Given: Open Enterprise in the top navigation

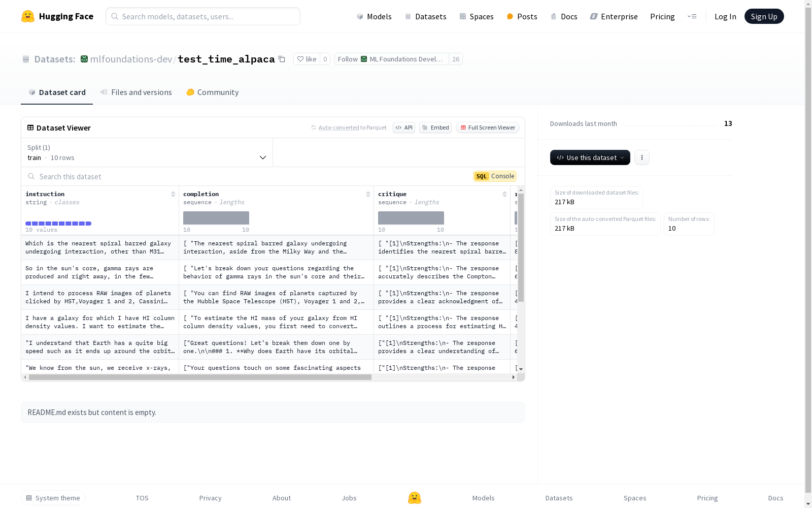Looking at the screenshot, I should coord(614,16).
